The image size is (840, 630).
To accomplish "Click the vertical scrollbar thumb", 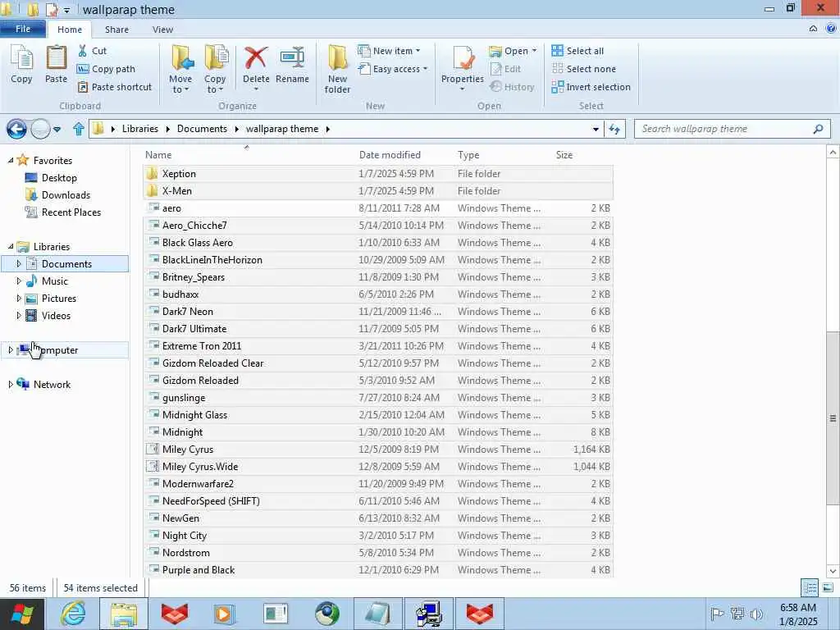I will (x=832, y=418).
